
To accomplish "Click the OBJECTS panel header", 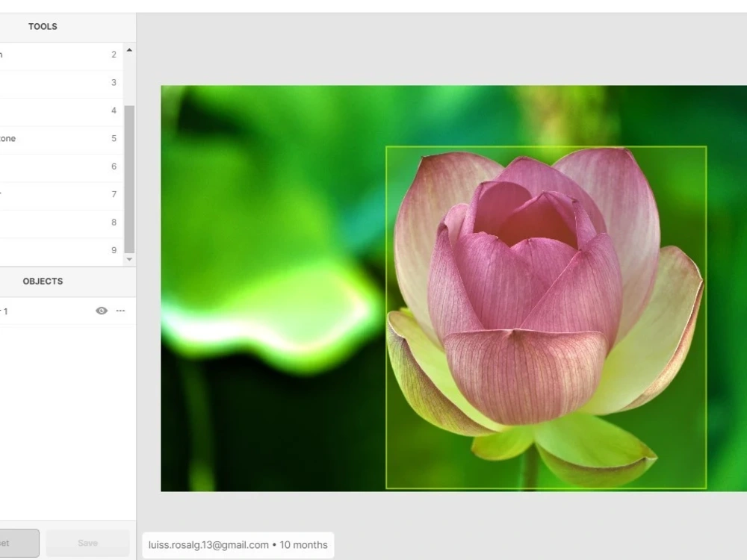I will [x=68, y=281].
